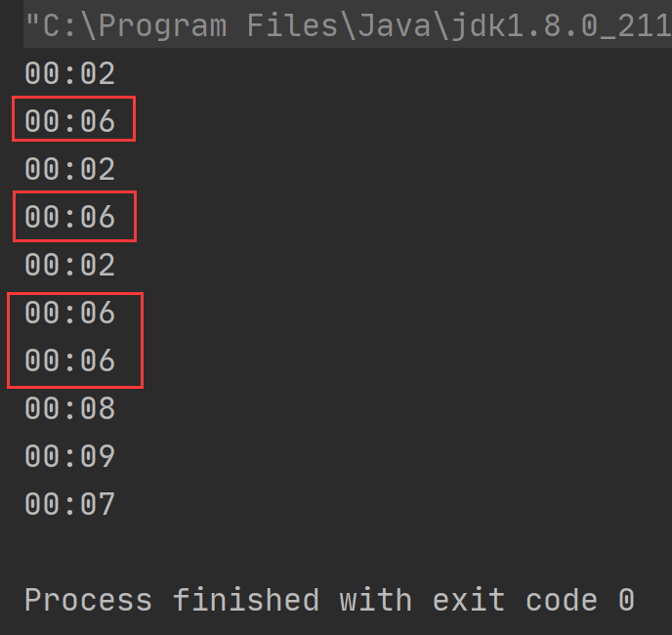Click the third 00:02 output line
The width and height of the screenshot is (672, 635).
point(70,265)
